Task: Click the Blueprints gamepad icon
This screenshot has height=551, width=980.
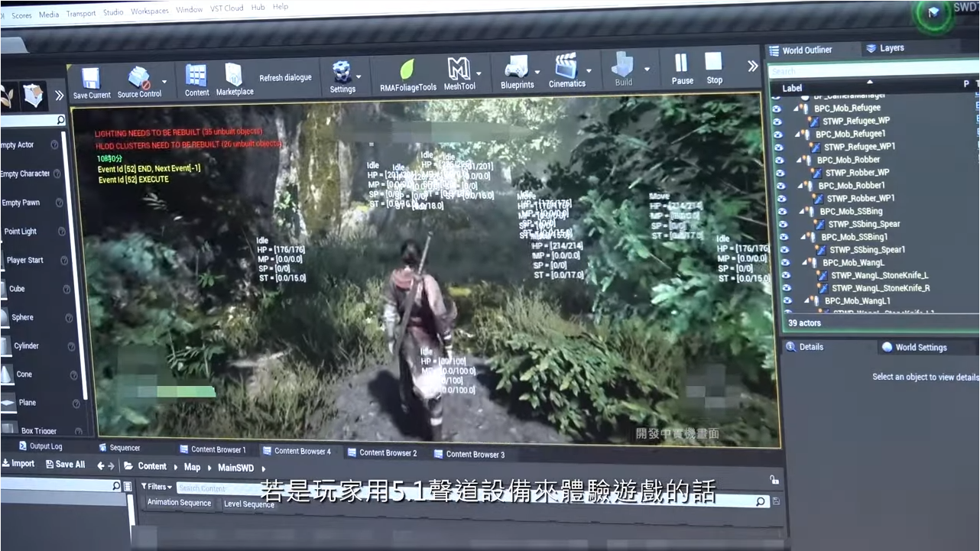Action: [x=516, y=67]
